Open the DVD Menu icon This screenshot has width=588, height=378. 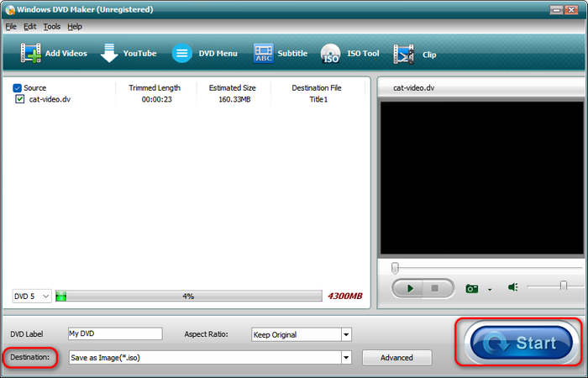(x=182, y=53)
